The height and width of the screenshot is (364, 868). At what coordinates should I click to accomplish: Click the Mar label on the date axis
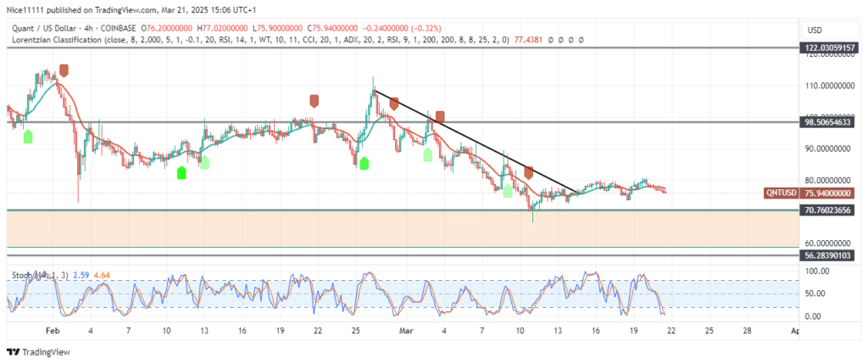pyautogui.click(x=407, y=331)
